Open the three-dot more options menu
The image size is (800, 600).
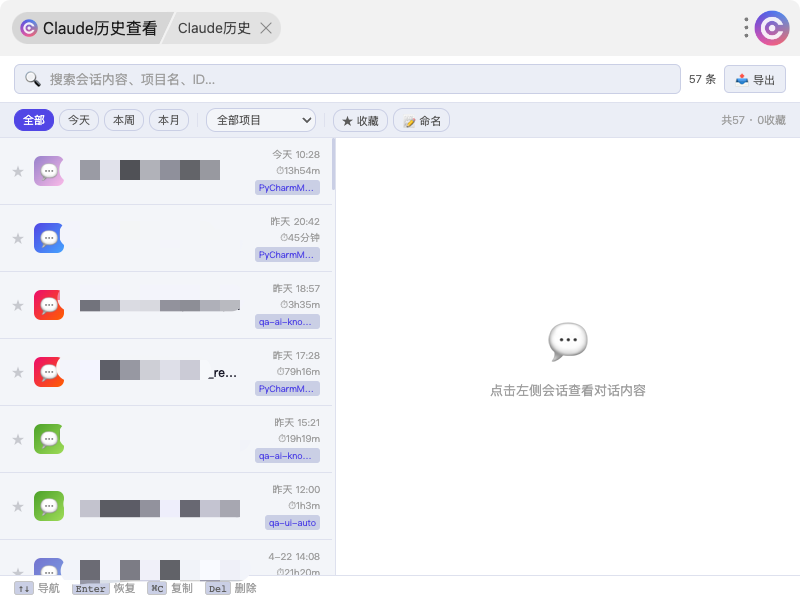[746, 28]
